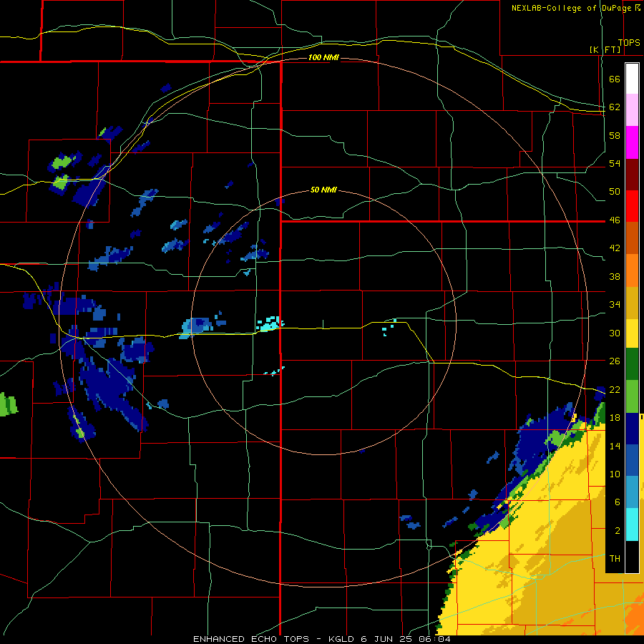Click the dark orange swatch between 46 and 42
Screen dimensions: 644x644
click(x=632, y=238)
